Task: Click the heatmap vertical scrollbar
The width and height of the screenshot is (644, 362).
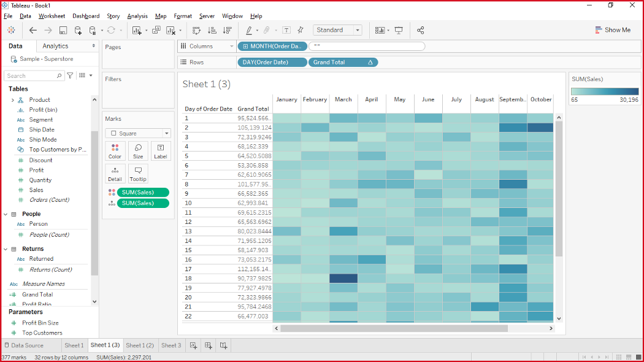Action: pyautogui.click(x=559, y=189)
